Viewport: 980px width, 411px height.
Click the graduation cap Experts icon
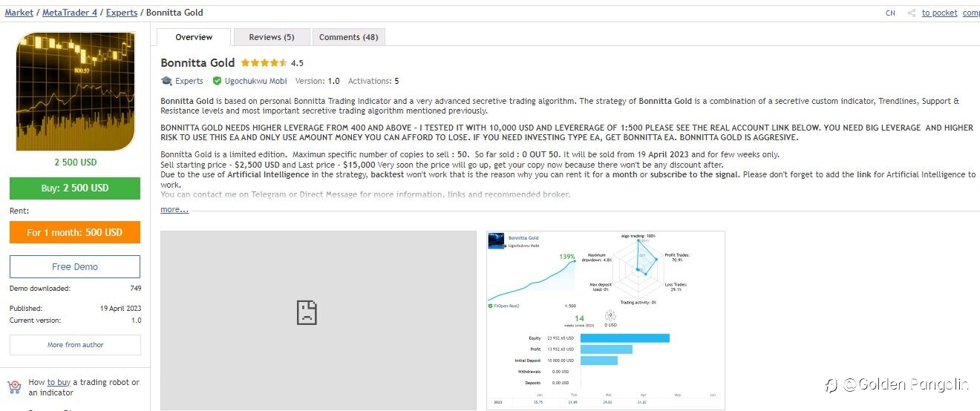[x=166, y=81]
